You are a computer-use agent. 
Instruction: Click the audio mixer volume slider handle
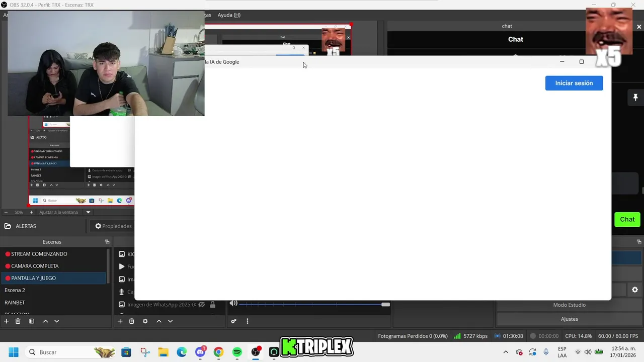(x=385, y=304)
